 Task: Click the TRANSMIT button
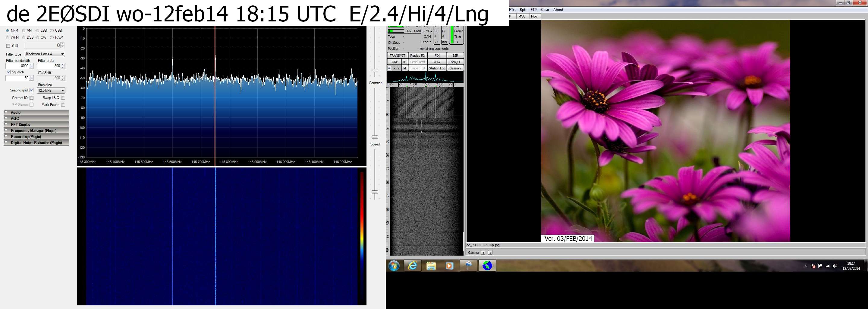[x=398, y=56]
